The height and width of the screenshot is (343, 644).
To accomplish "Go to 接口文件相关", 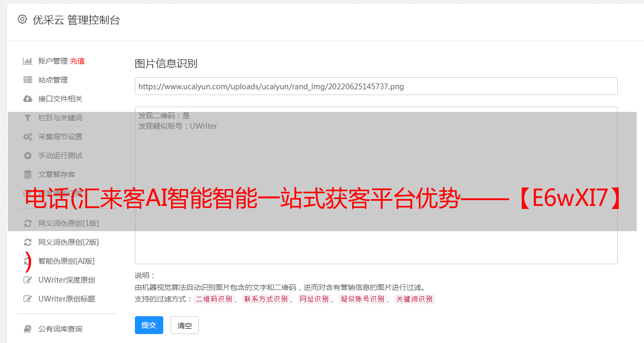I will (60, 99).
